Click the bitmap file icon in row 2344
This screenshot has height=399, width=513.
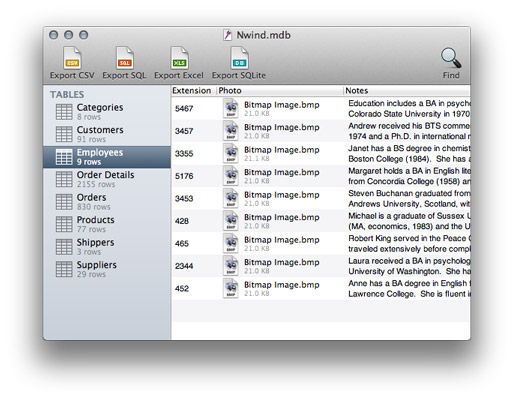pyautogui.click(x=231, y=266)
